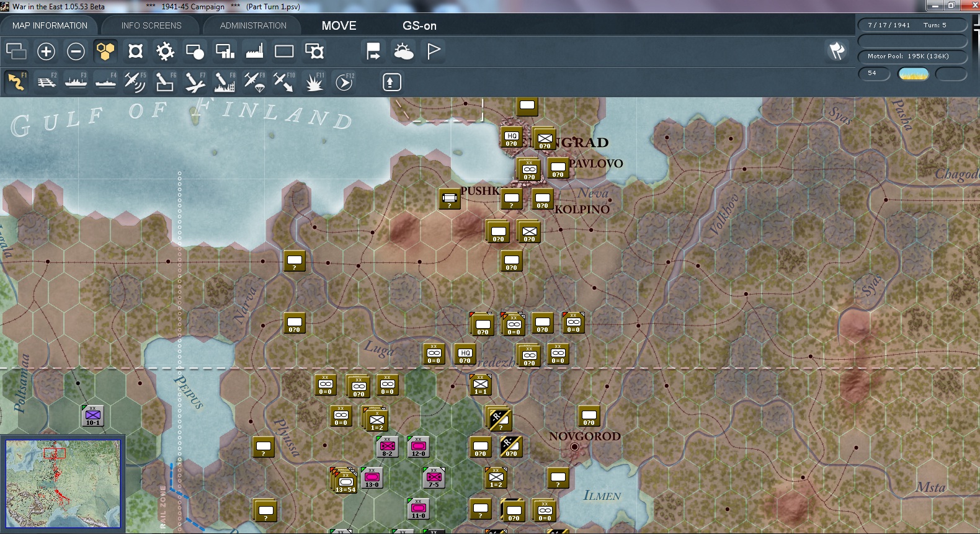Screen dimensions: 980x534
Task: Select the HQ counter at Leningrad
Action: click(x=511, y=138)
